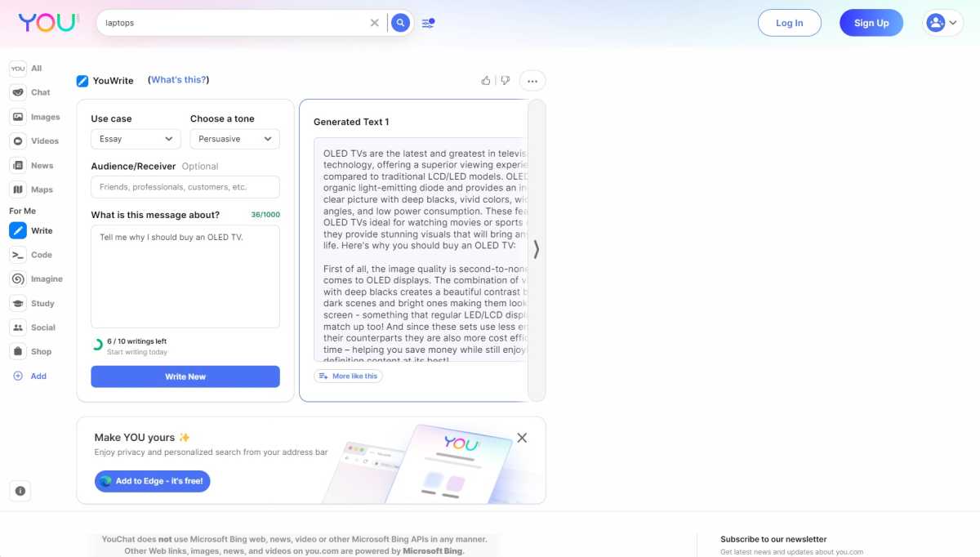The image size is (980, 557).
Task: Open the Use case Essay dropdown
Action: (136, 139)
